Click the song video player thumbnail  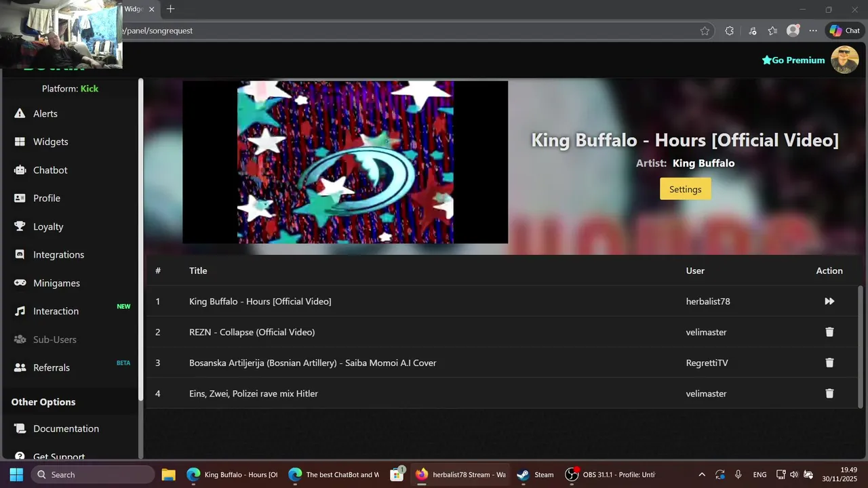pos(345,162)
